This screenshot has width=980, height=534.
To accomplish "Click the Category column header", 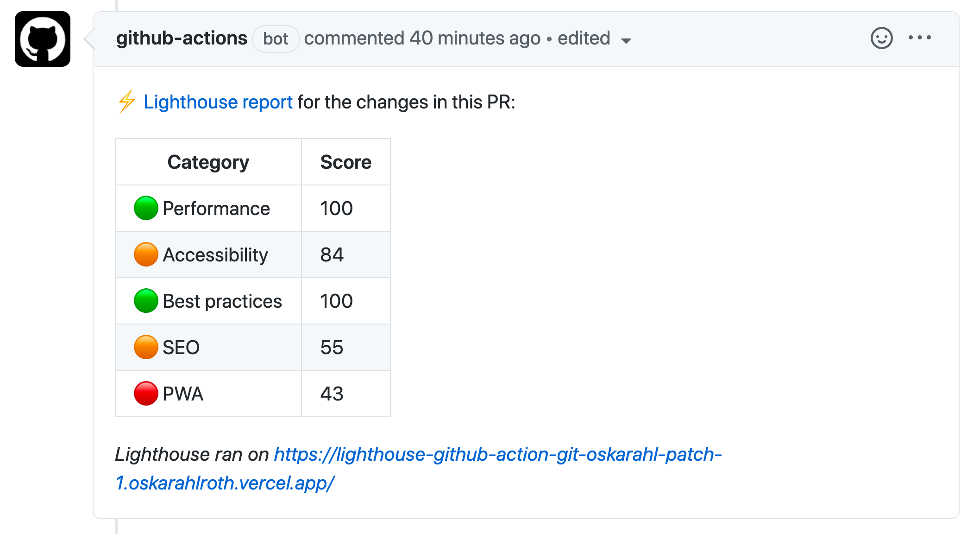I will [x=208, y=162].
